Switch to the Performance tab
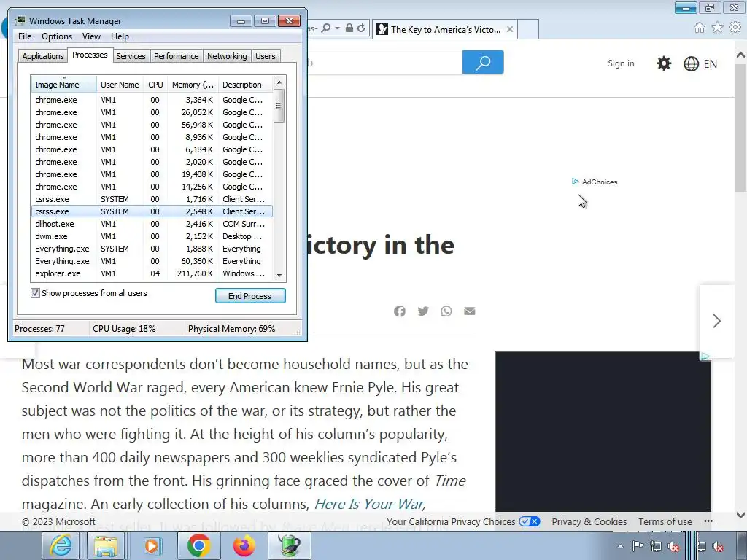 (x=177, y=56)
